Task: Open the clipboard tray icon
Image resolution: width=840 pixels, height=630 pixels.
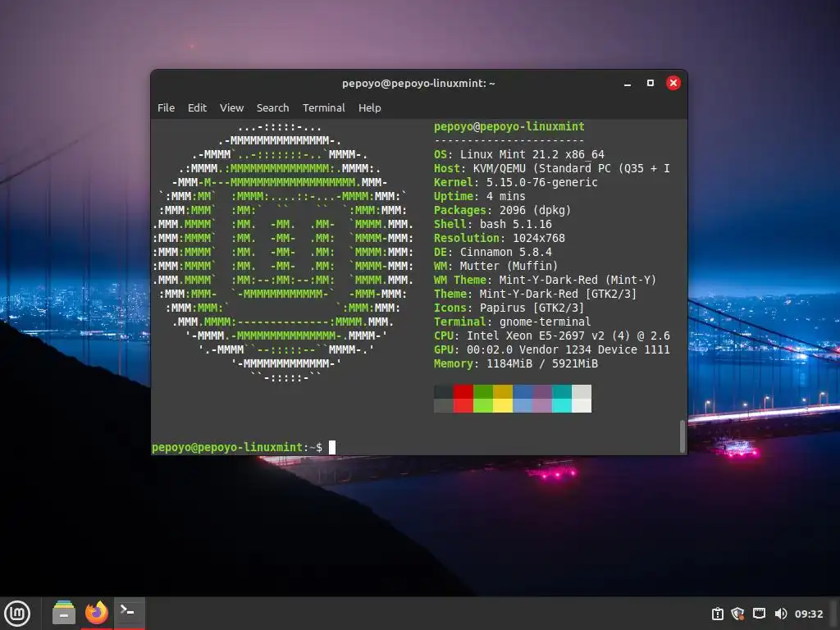Action: click(717, 614)
